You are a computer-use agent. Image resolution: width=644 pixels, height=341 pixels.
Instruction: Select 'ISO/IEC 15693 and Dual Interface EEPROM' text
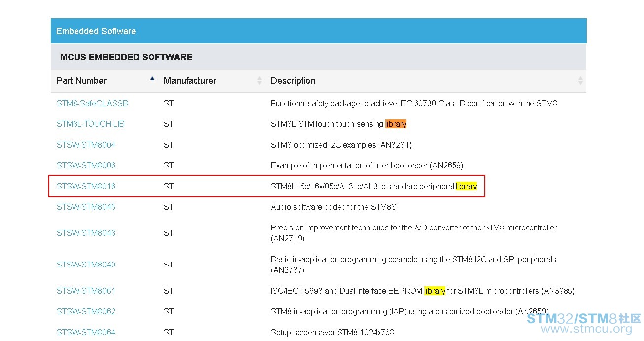click(423, 291)
